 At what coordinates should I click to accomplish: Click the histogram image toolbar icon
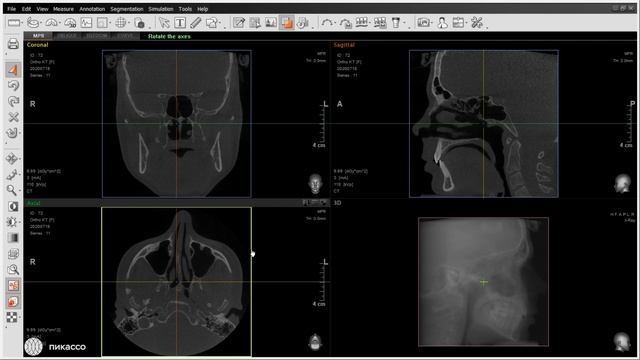271,23
